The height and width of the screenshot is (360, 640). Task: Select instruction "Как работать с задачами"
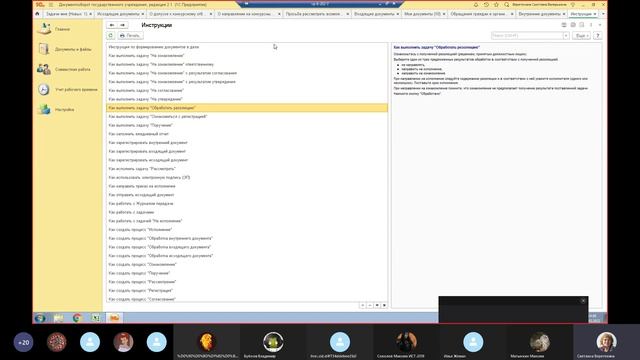(247, 212)
